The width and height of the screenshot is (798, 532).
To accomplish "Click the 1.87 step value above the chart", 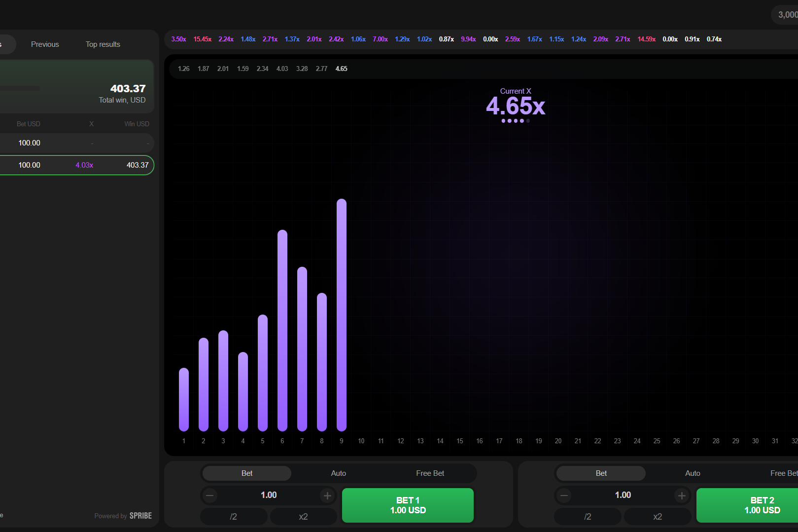I will (x=203, y=69).
